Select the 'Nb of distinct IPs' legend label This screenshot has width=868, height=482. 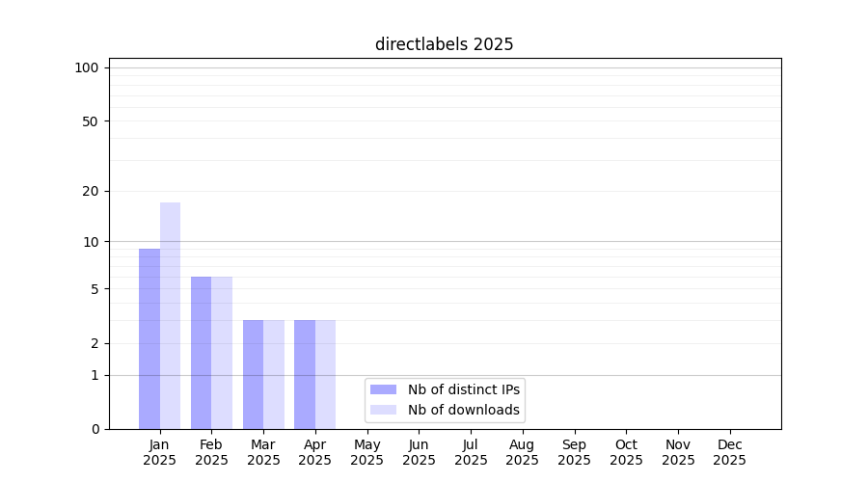point(464,389)
